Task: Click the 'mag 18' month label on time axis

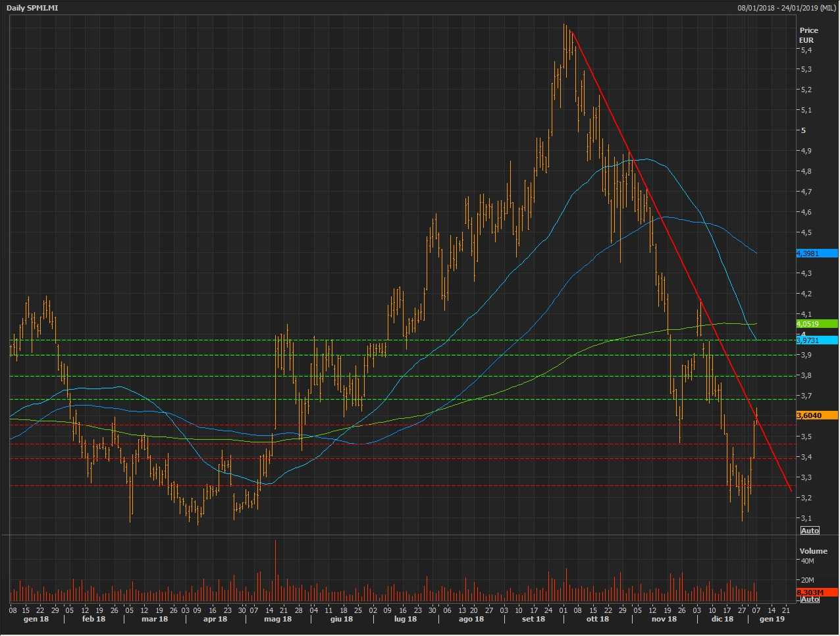Action: (277, 619)
